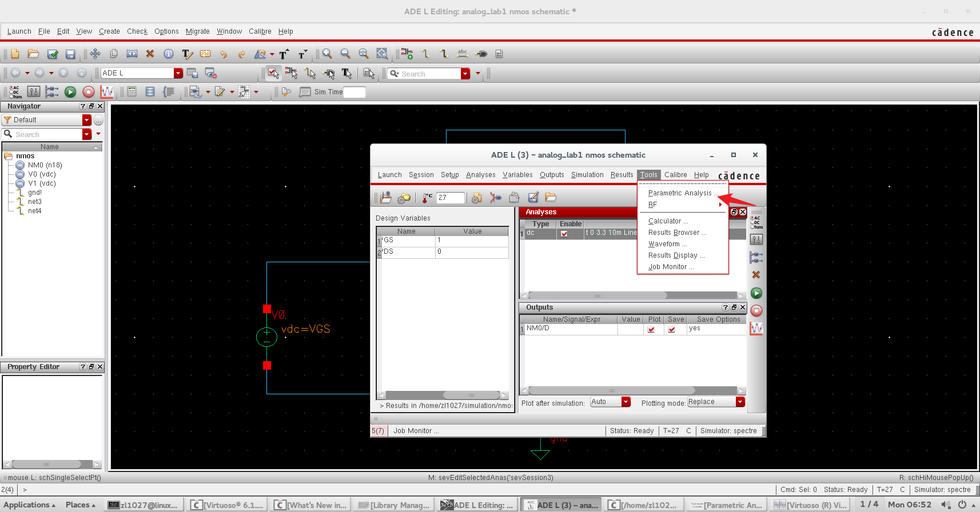Image resolution: width=980 pixels, height=512 pixels.
Task: Expand the RF submenu
Action: point(683,205)
